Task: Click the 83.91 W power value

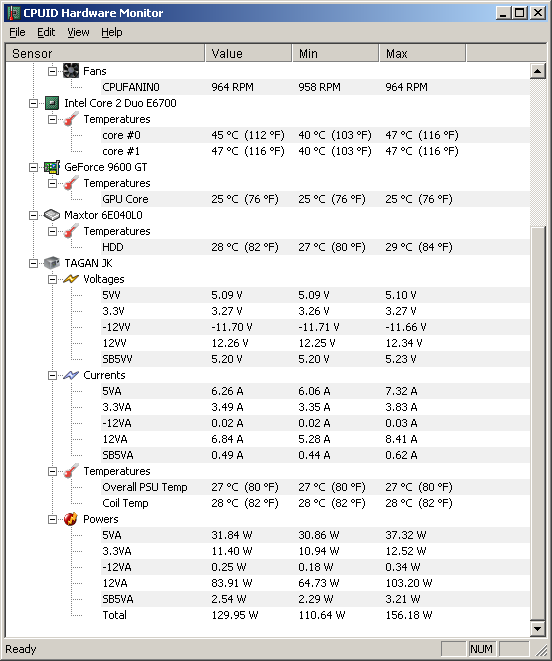Action: coord(232,583)
